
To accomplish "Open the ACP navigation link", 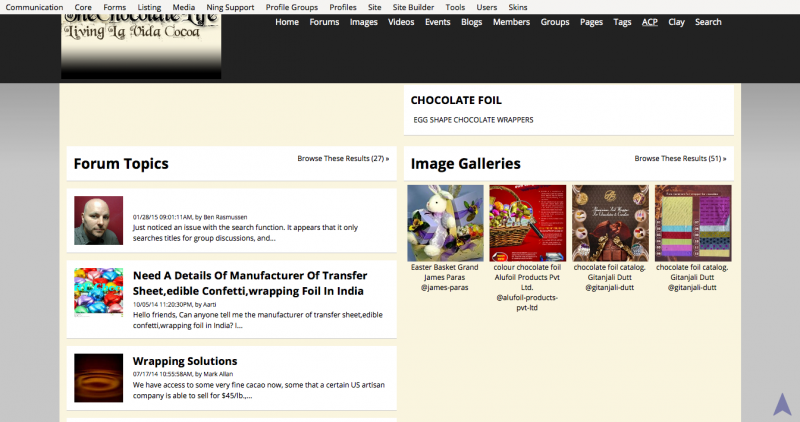I will click(649, 22).
